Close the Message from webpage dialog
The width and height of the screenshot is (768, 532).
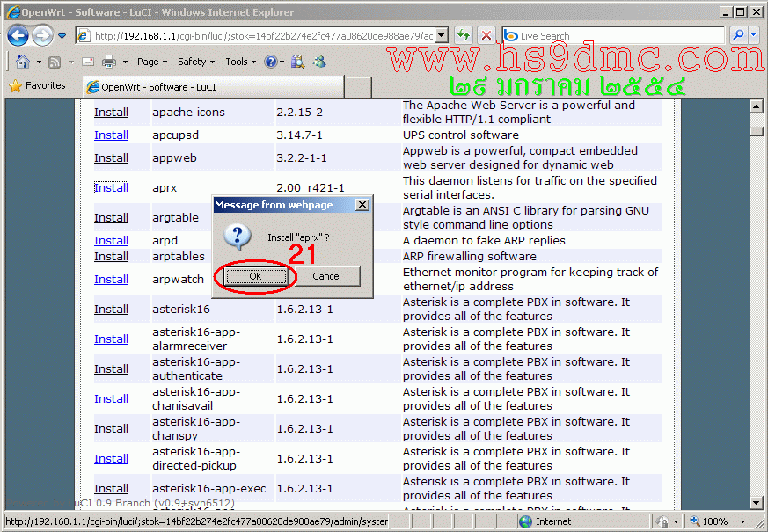362,205
